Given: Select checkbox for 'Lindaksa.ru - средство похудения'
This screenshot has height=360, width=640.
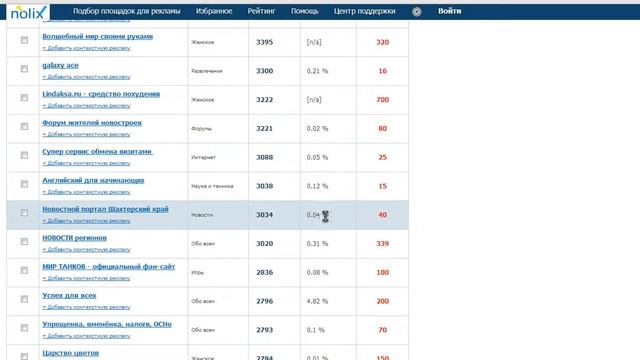Looking at the screenshot, I should [x=24, y=98].
